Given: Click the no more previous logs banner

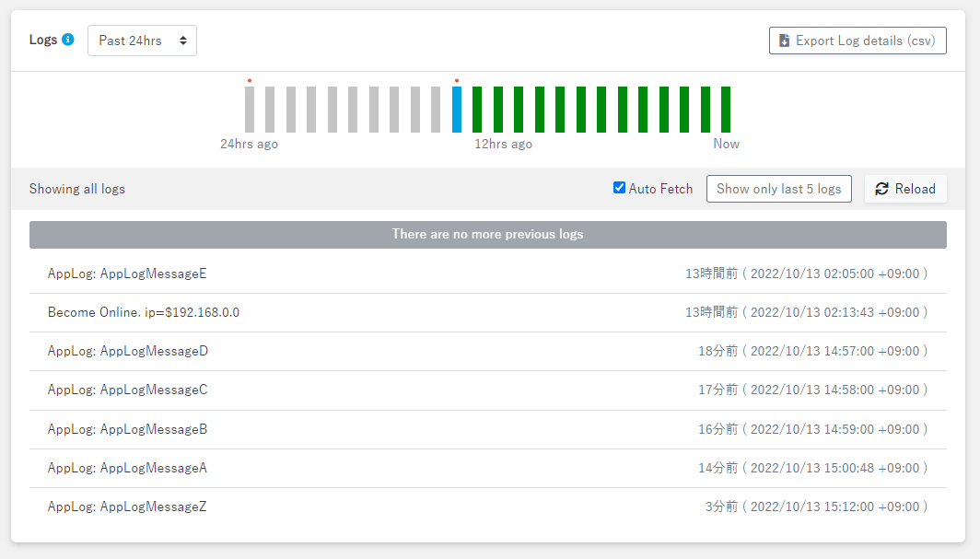Looking at the screenshot, I should [487, 234].
